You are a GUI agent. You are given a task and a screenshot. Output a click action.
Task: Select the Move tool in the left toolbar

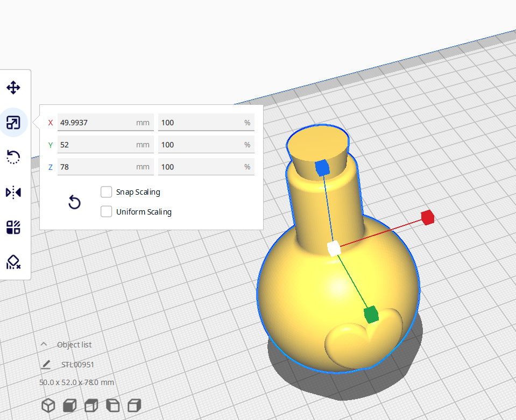(13, 88)
